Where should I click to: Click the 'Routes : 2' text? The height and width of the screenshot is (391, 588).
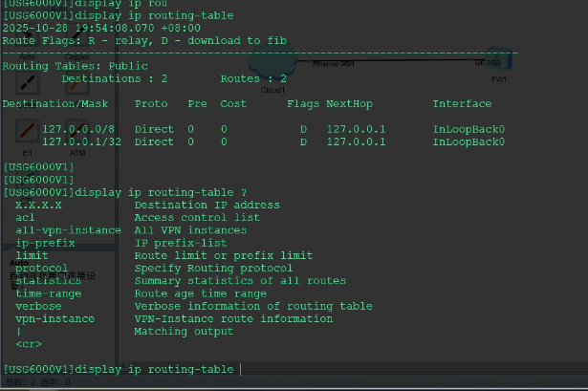253,78
